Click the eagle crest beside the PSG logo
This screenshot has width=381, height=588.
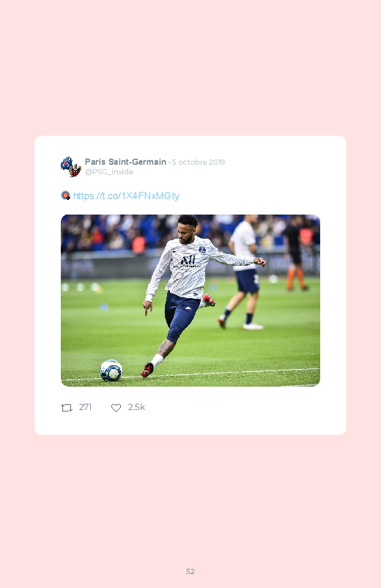pyautogui.click(x=75, y=171)
